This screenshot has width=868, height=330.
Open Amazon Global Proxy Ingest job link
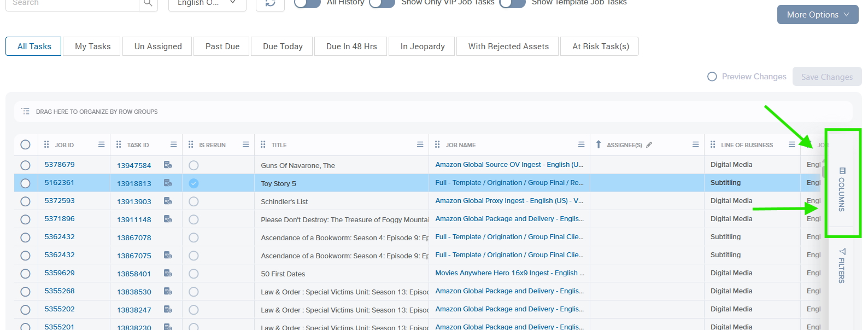pyautogui.click(x=509, y=201)
